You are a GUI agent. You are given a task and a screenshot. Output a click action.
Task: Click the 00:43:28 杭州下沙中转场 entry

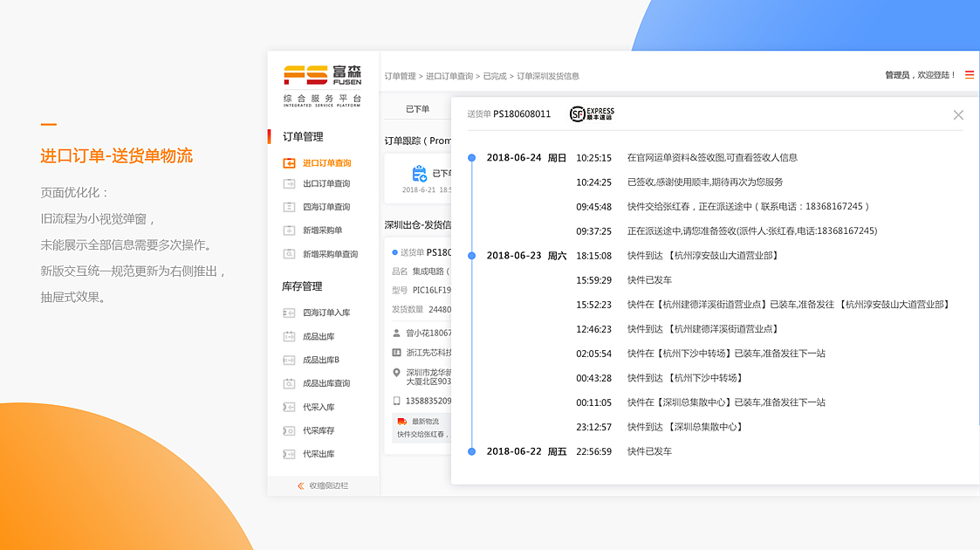click(x=660, y=378)
